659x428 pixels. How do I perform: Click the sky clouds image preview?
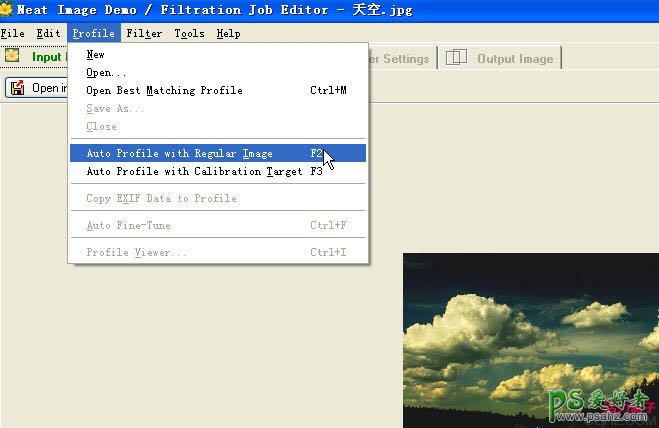(x=530, y=340)
